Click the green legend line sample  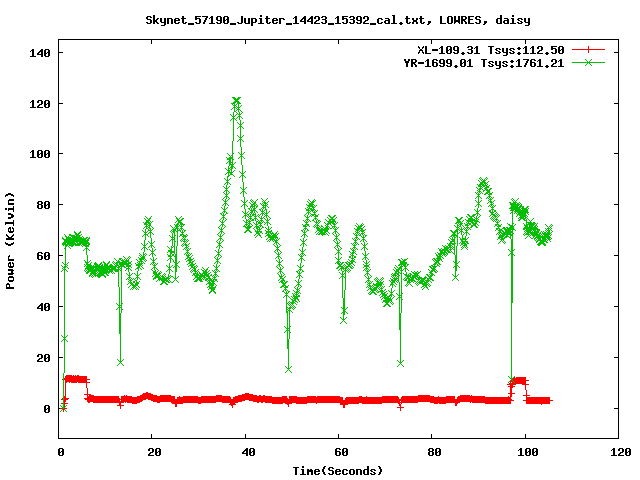588,62
